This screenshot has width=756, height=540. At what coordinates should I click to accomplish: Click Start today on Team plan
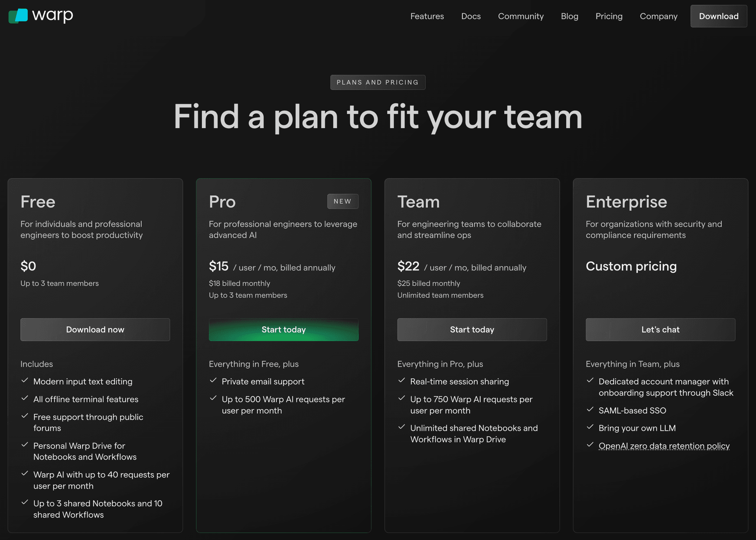click(x=472, y=330)
